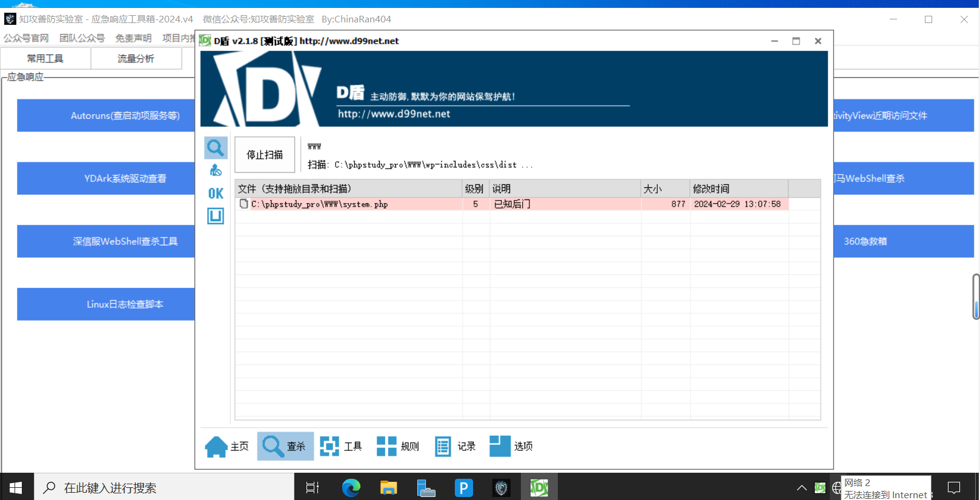This screenshot has height=500, width=980.
Task: Sort by the 大小 column header
Action: (665, 188)
